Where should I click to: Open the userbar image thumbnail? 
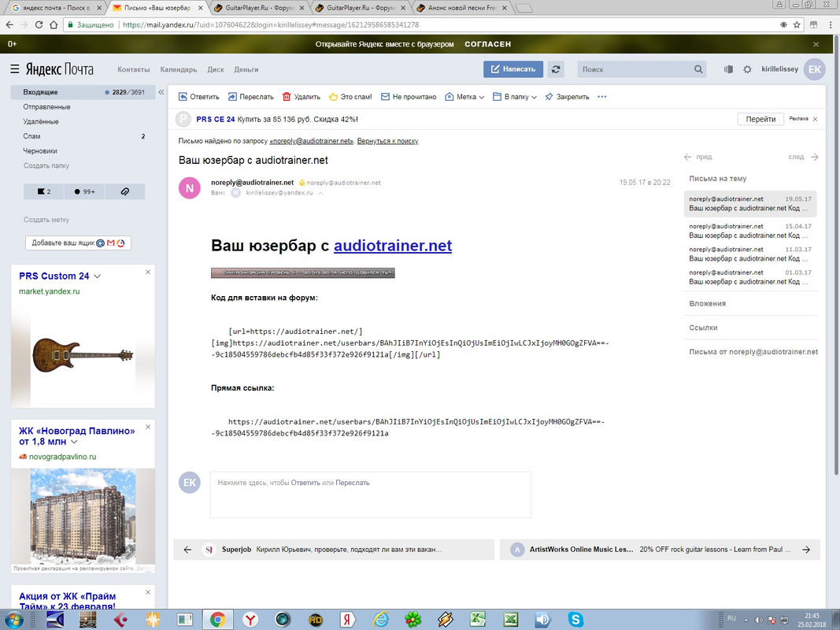[x=302, y=272]
